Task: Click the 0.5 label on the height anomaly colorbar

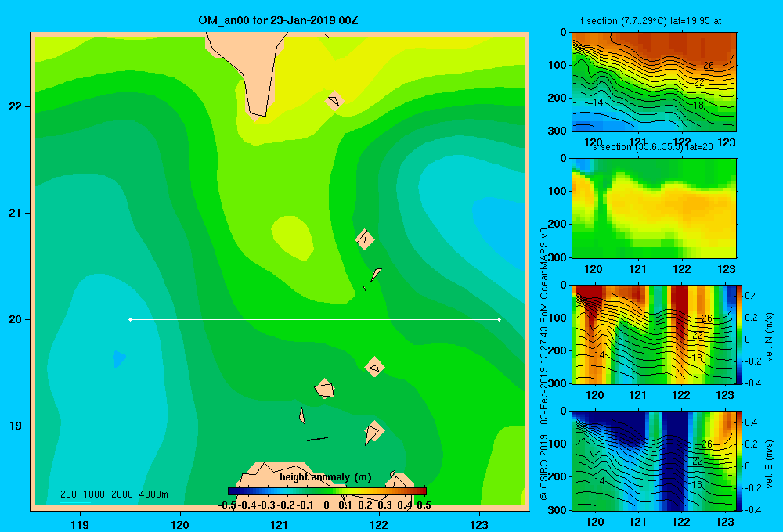Action: [424, 505]
